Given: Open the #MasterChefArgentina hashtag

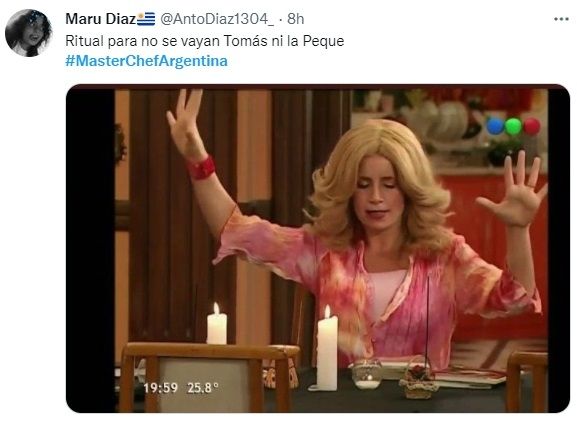Looking at the screenshot, I should coord(146,61).
